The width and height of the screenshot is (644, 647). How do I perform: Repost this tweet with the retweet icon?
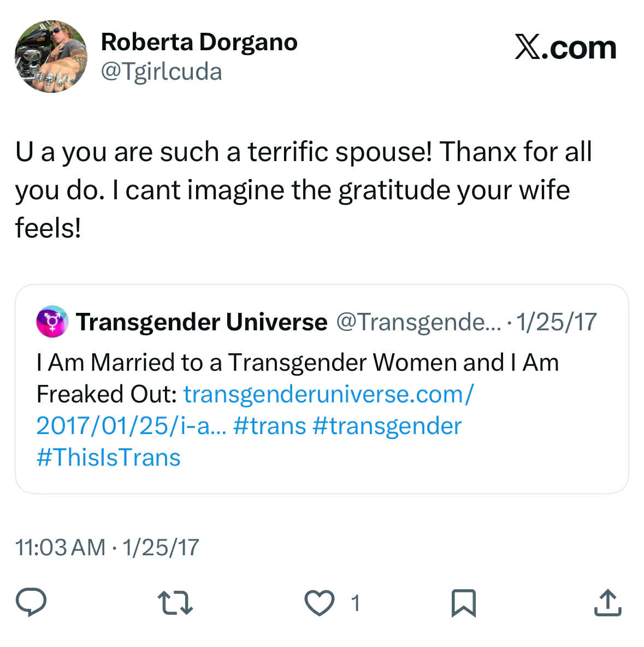point(175,603)
